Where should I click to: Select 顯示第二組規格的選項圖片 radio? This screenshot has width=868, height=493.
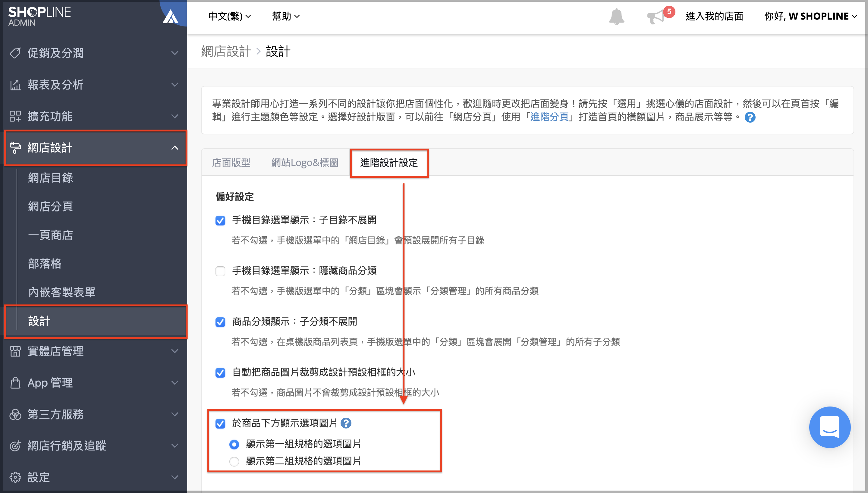[234, 461]
